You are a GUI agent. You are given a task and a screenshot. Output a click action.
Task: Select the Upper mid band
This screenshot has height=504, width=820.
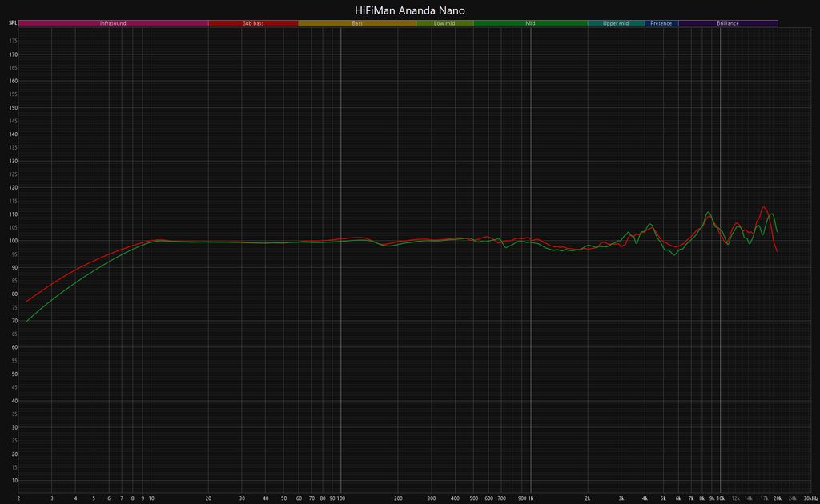point(616,23)
